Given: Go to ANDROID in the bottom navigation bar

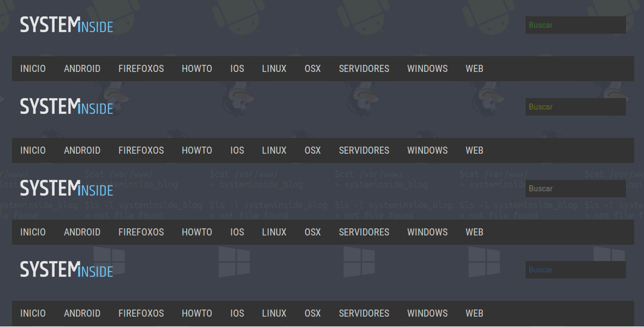Looking at the screenshot, I should 82,313.
